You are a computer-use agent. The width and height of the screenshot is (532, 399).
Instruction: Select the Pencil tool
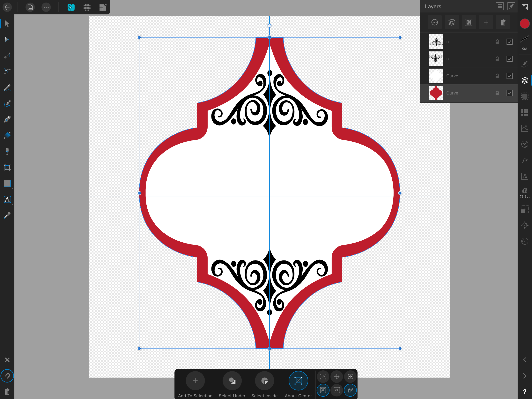point(7,88)
